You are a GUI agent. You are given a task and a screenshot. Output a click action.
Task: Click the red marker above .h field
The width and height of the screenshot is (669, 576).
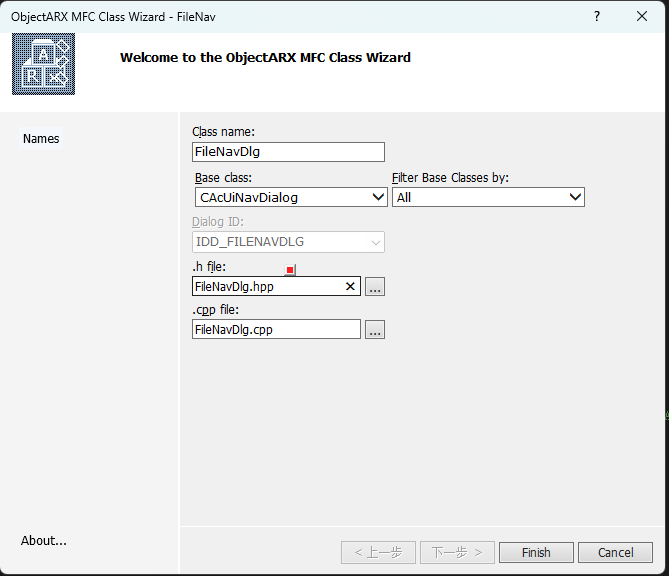click(x=290, y=270)
